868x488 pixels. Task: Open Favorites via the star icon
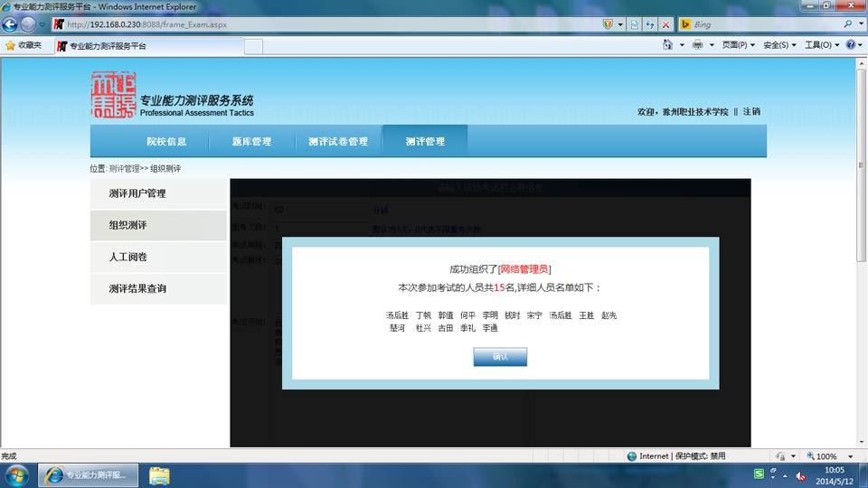(x=11, y=45)
